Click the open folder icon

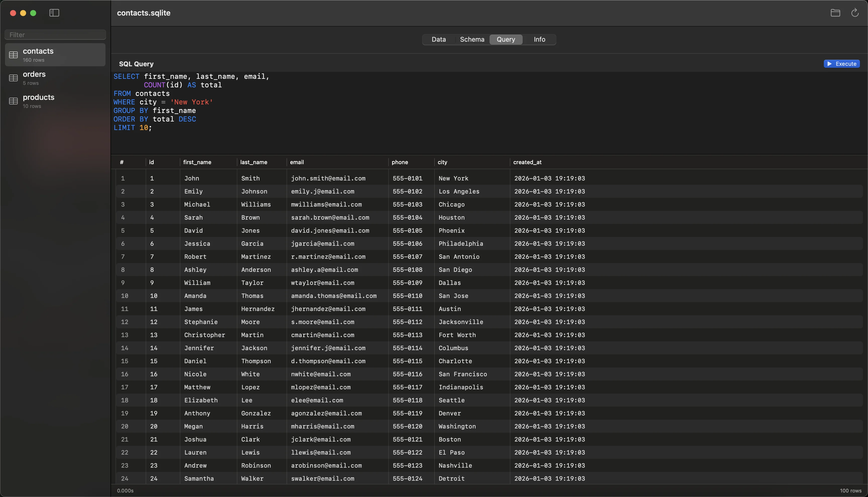835,13
